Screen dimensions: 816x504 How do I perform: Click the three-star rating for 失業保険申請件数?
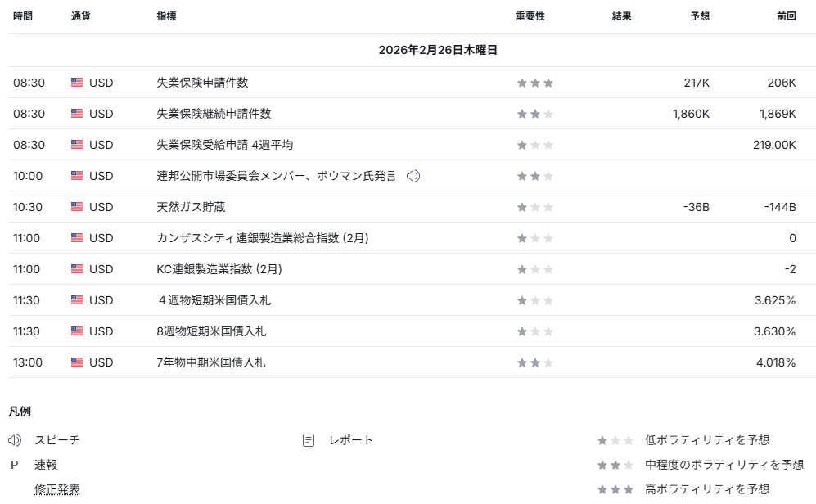pos(534,83)
